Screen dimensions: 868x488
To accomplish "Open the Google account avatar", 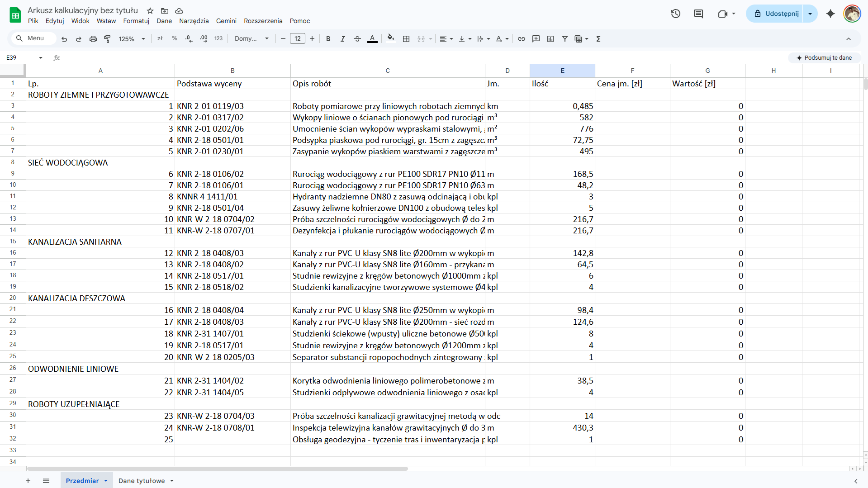I will pyautogui.click(x=852, y=14).
